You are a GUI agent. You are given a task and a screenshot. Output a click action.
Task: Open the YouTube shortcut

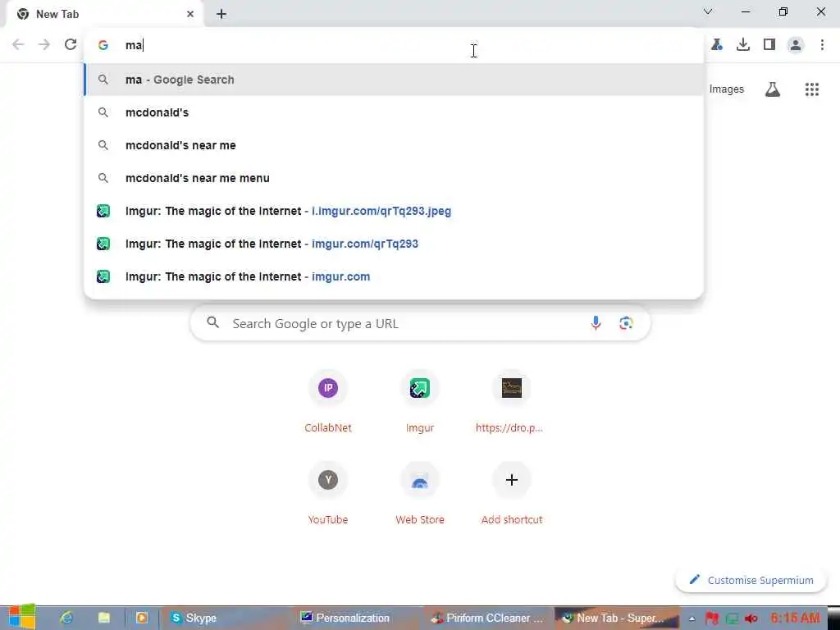point(328,493)
